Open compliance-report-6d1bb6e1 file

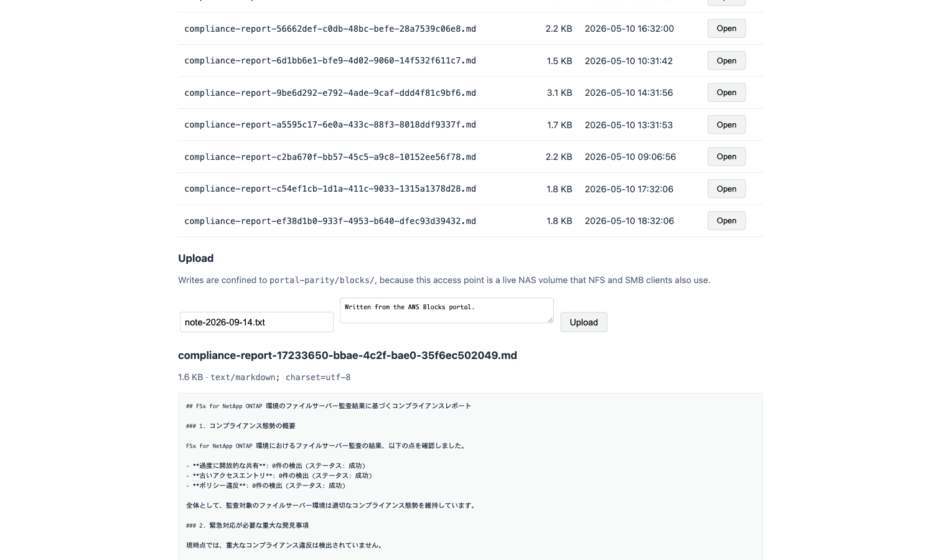click(x=726, y=61)
